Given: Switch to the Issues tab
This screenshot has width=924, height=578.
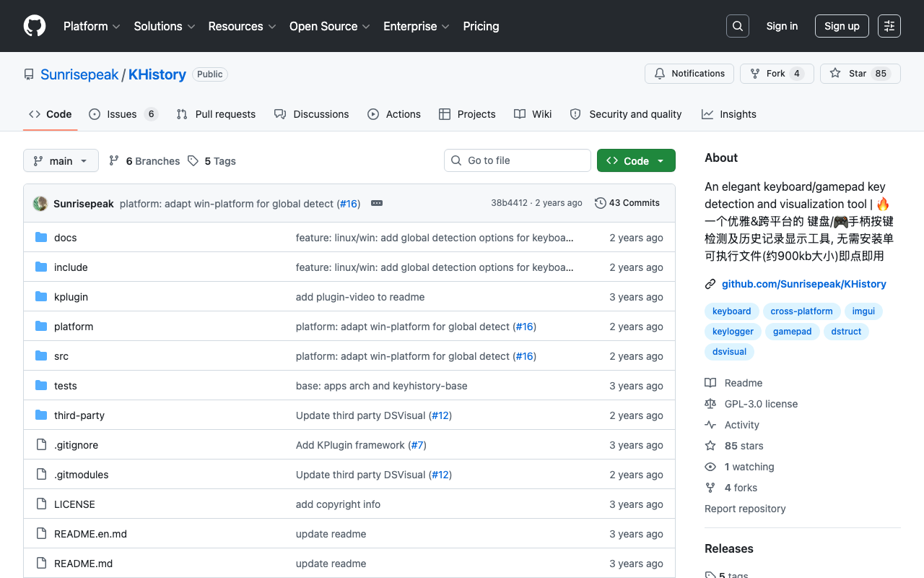Looking at the screenshot, I should point(123,114).
